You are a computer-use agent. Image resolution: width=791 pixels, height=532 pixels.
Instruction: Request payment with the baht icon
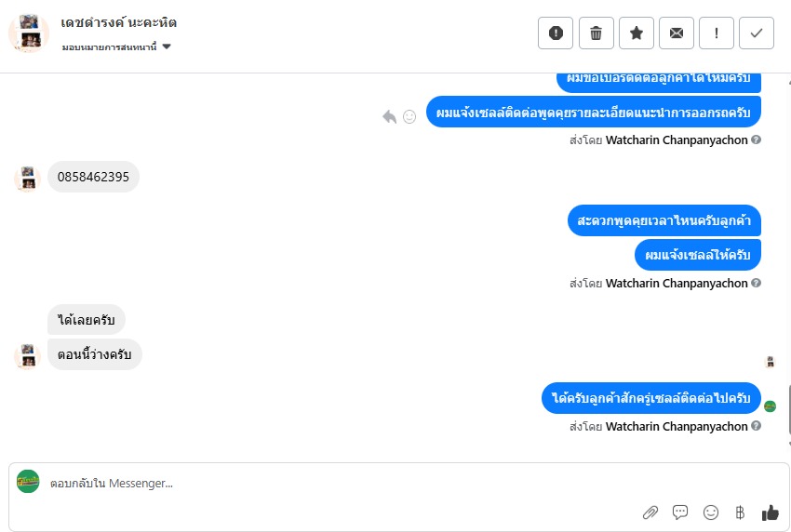[740, 512]
